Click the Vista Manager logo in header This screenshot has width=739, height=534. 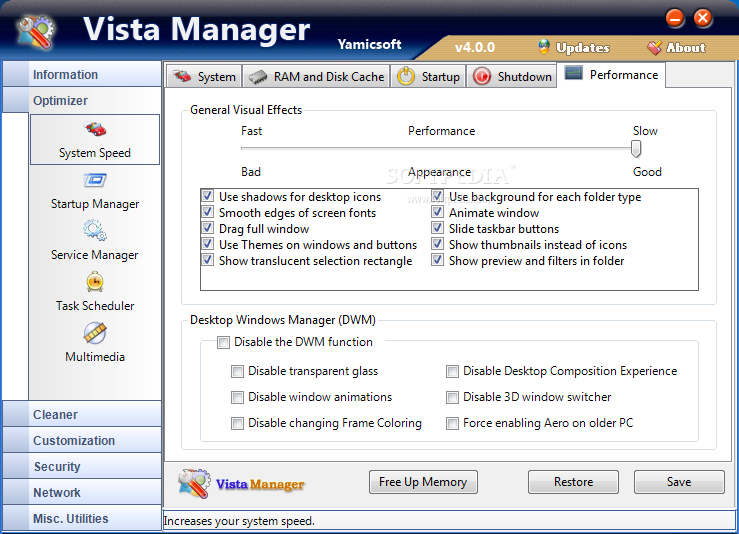(x=36, y=32)
